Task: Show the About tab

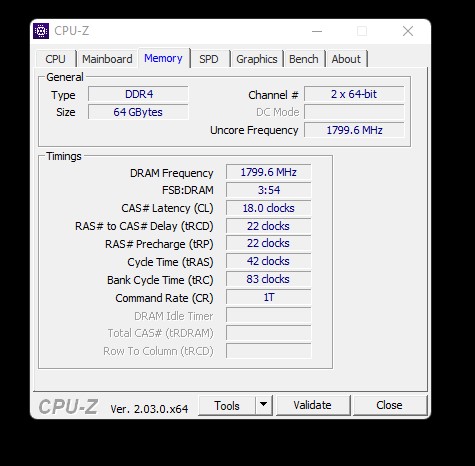Action: [x=346, y=59]
